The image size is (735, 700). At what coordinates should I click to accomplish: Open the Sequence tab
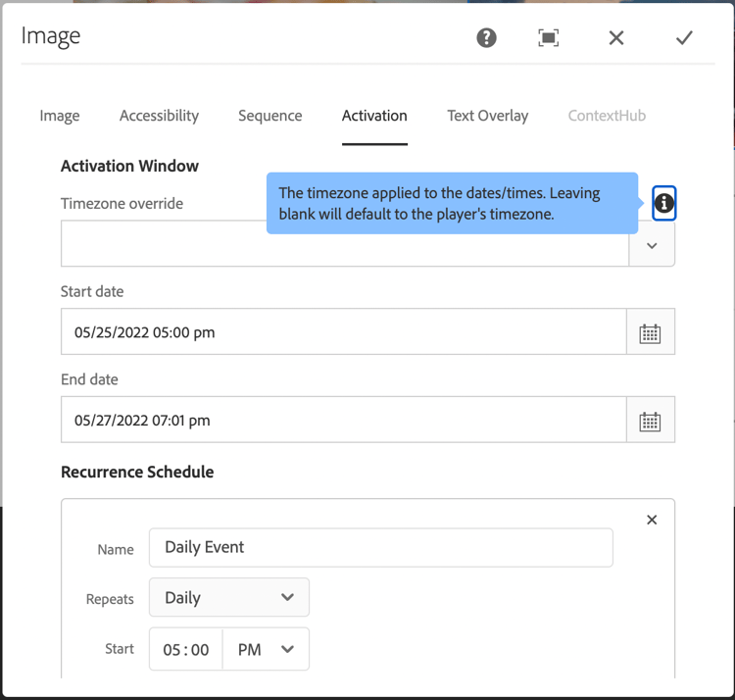(x=269, y=116)
